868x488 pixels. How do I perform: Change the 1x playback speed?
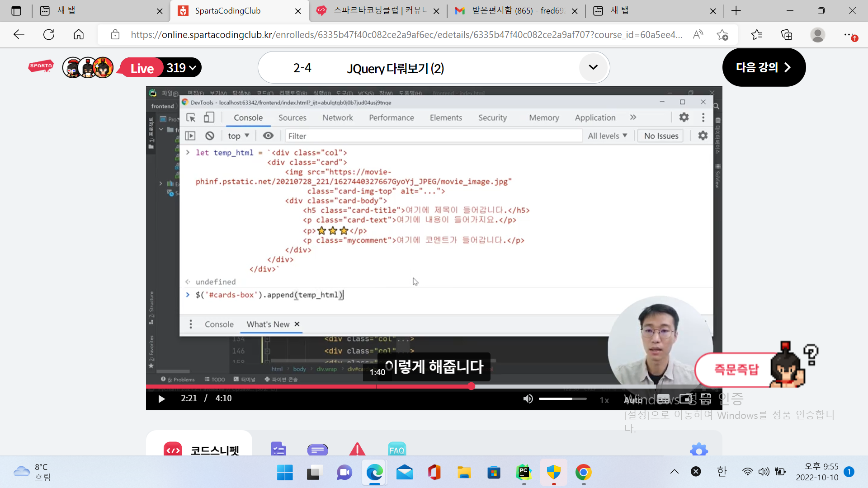click(x=604, y=400)
